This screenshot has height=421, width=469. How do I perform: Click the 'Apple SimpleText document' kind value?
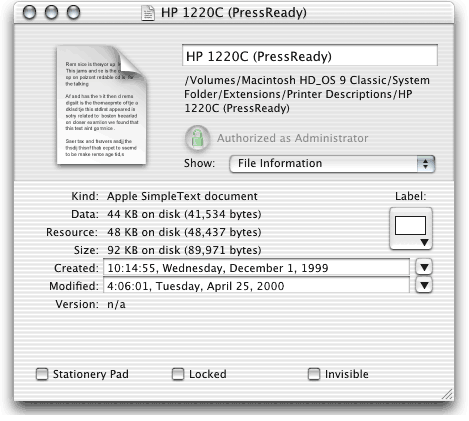(x=182, y=196)
